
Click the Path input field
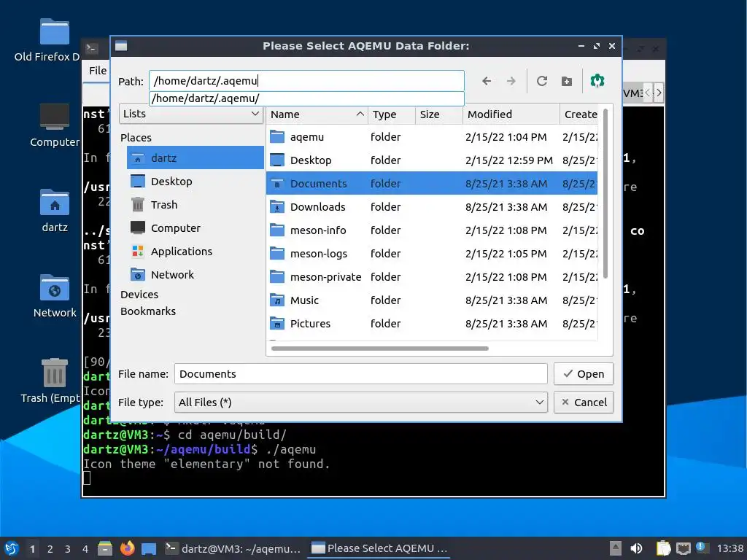306,80
